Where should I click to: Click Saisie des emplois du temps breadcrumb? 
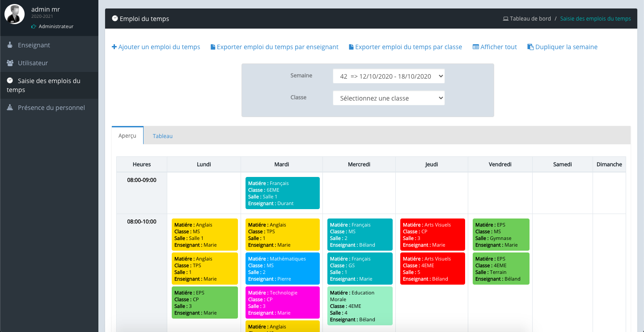(x=595, y=19)
